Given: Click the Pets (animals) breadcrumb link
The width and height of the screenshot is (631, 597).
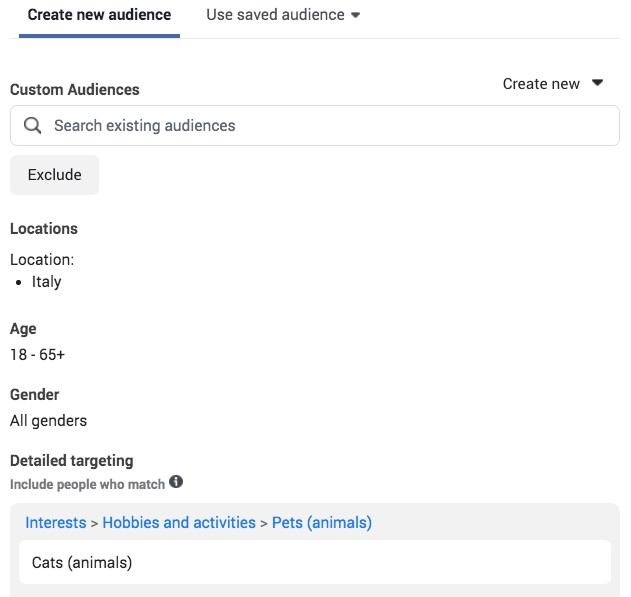Looking at the screenshot, I should click(x=322, y=523).
